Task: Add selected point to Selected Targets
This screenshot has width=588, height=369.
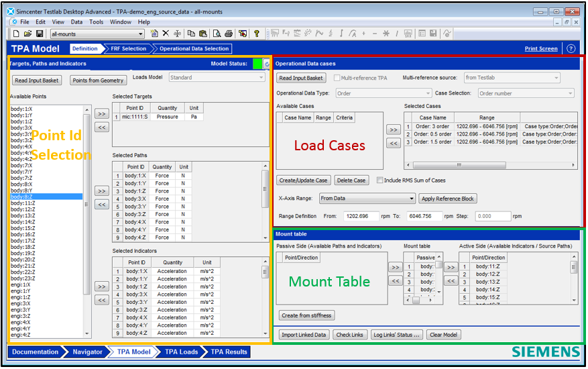Action: pos(102,114)
